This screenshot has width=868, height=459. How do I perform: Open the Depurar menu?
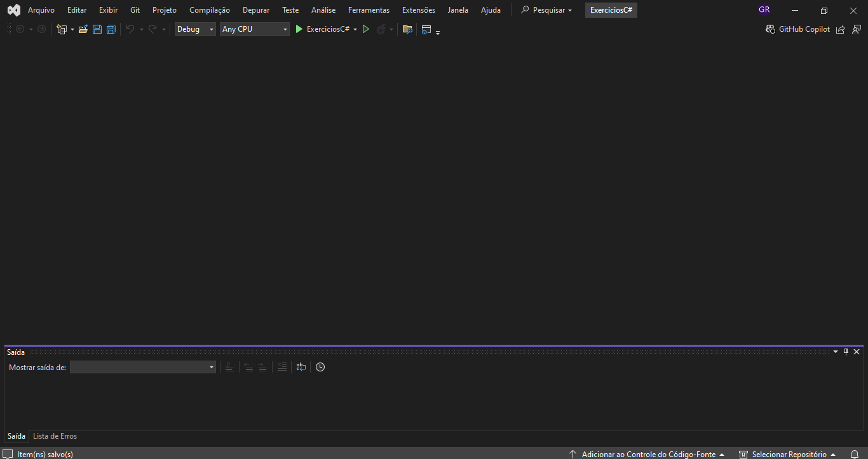pos(256,10)
